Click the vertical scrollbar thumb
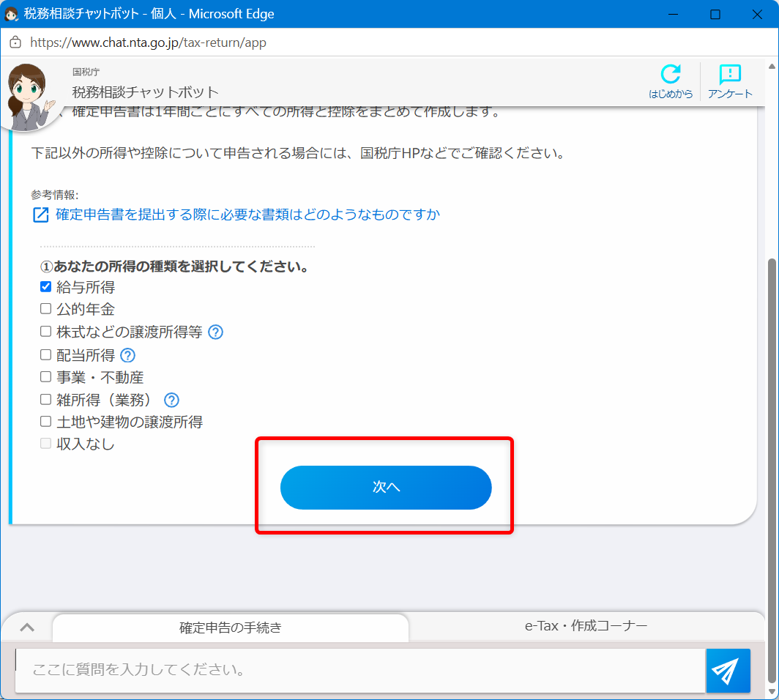Screen dimensions: 779x700 (x=772, y=470)
